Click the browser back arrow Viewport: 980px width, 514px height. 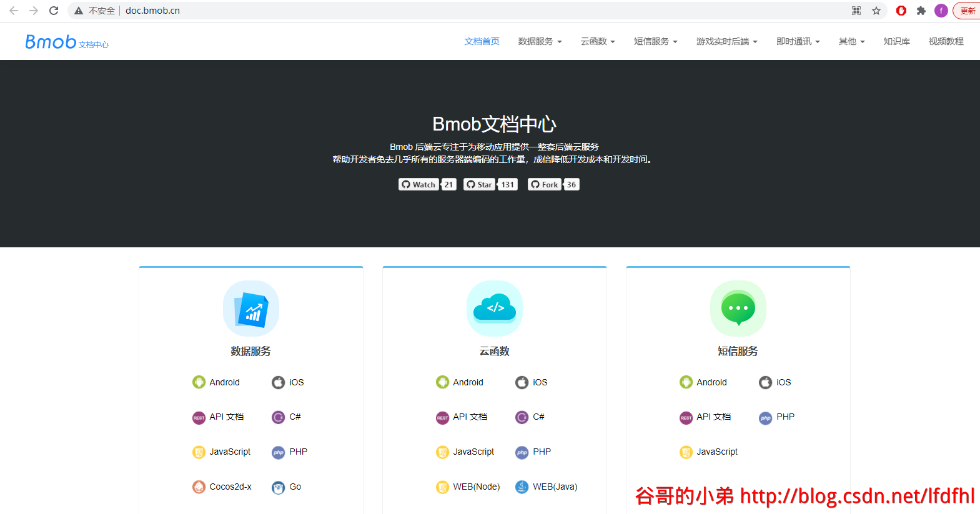[14, 11]
